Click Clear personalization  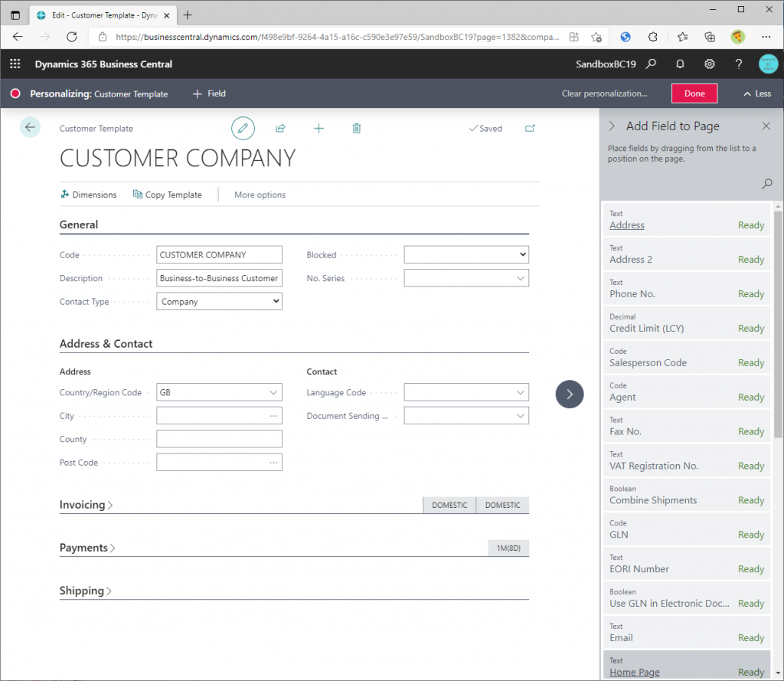604,93
